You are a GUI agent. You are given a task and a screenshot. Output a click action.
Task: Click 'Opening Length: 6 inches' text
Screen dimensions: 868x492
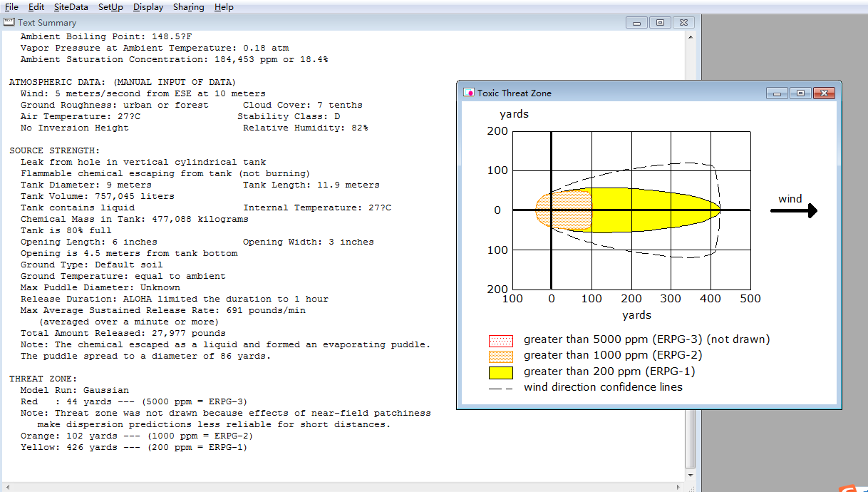click(89, 242)
